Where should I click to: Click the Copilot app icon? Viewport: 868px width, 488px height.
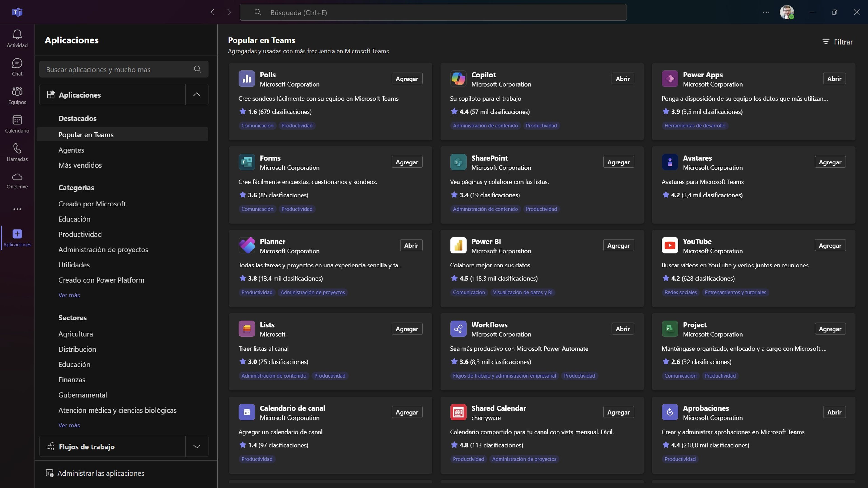(x=458, y=79)
